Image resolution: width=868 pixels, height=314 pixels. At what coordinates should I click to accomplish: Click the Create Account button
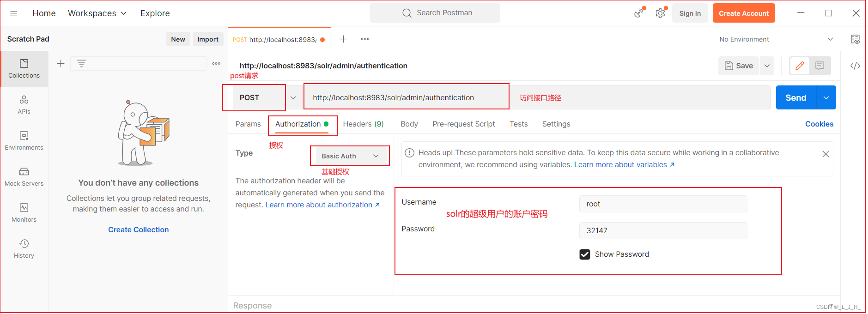744,13
